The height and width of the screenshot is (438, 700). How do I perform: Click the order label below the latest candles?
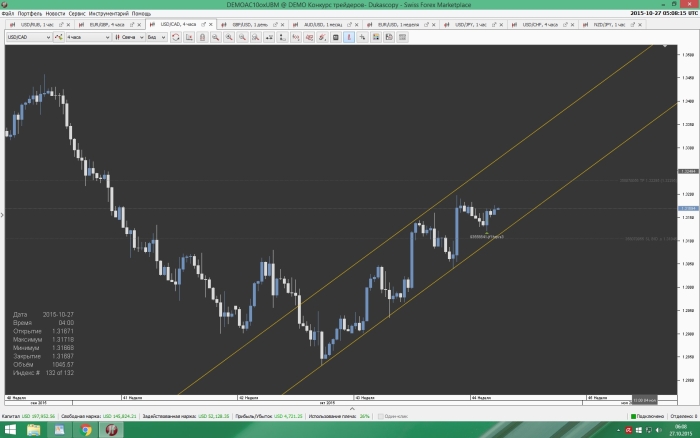tap(487, 237)
